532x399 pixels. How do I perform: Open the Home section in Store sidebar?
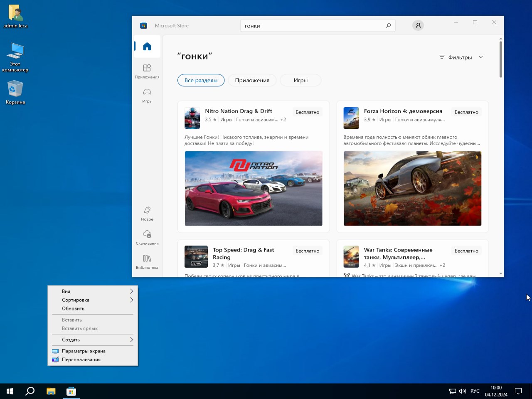pos(147,47)
